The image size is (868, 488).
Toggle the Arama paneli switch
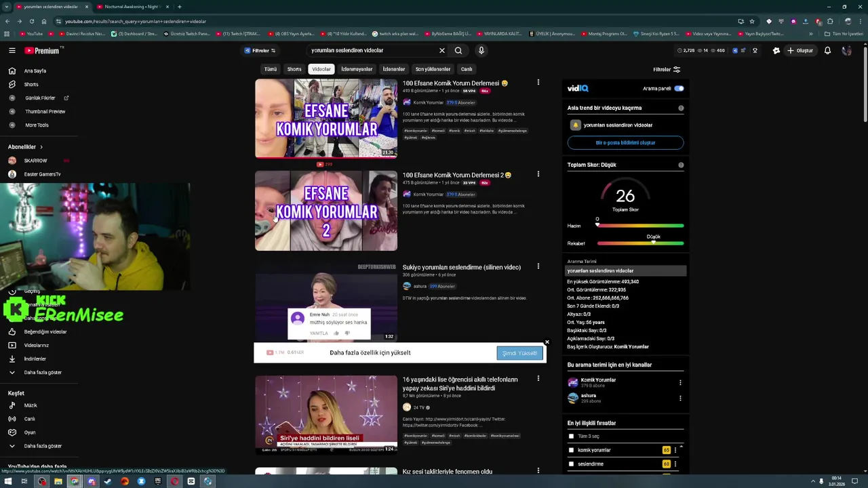679,88
